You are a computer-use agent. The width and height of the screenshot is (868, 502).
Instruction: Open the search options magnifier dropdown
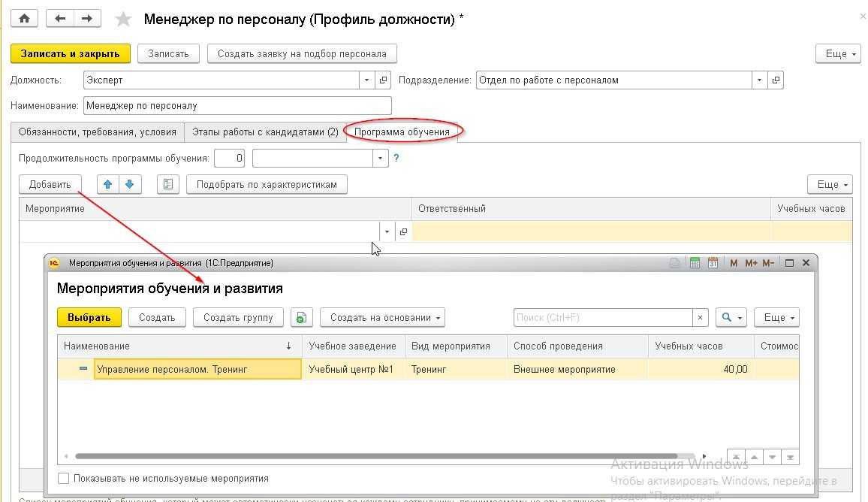click(x=731, y=318)
